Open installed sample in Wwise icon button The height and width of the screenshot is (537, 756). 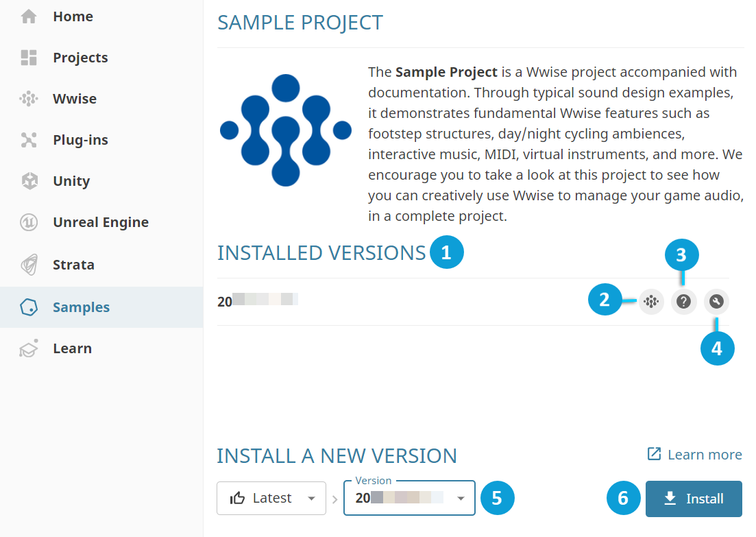[651, 301]
